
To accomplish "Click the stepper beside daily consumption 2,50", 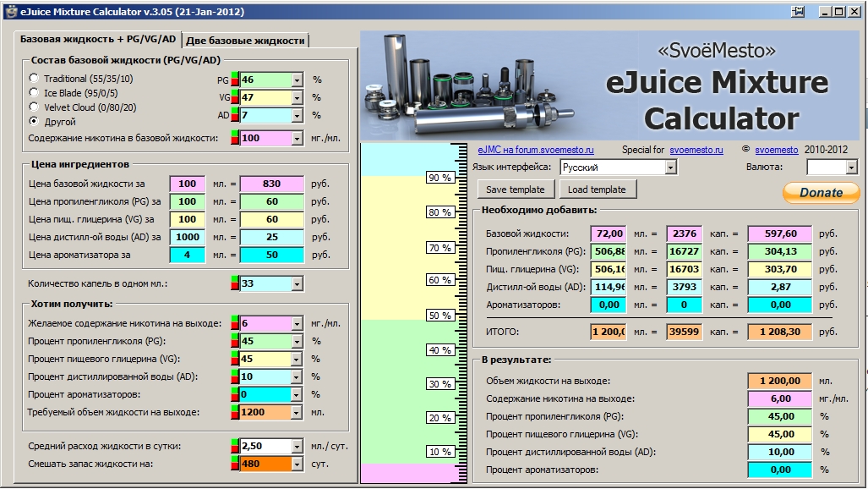I will 235,446.
